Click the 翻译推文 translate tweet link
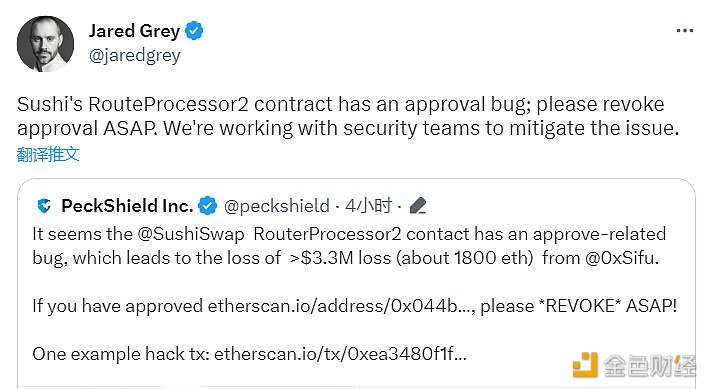The width and height of the screenshot is (708, 389). coord(48,154)
